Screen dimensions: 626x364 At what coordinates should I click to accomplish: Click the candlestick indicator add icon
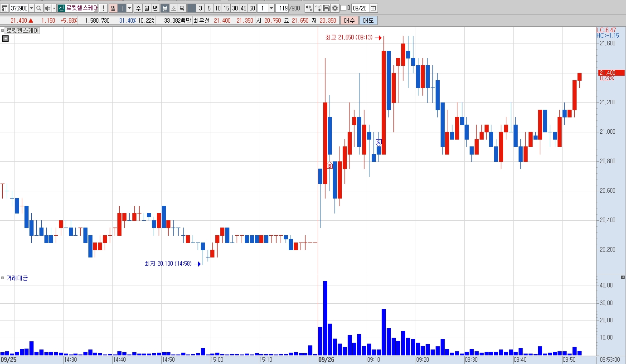click(309, 8)
